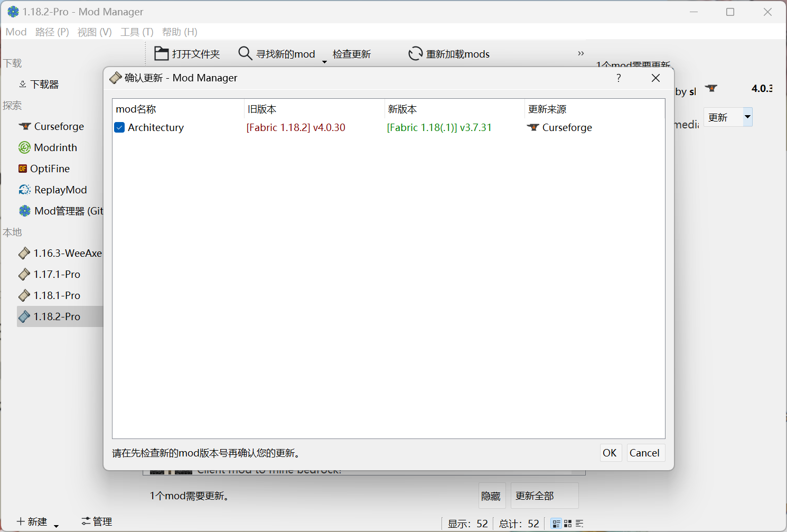The width and height of the screenshot is (787, 532).
Task: Select OptiFine from the explore list
Action: [51, 169]
